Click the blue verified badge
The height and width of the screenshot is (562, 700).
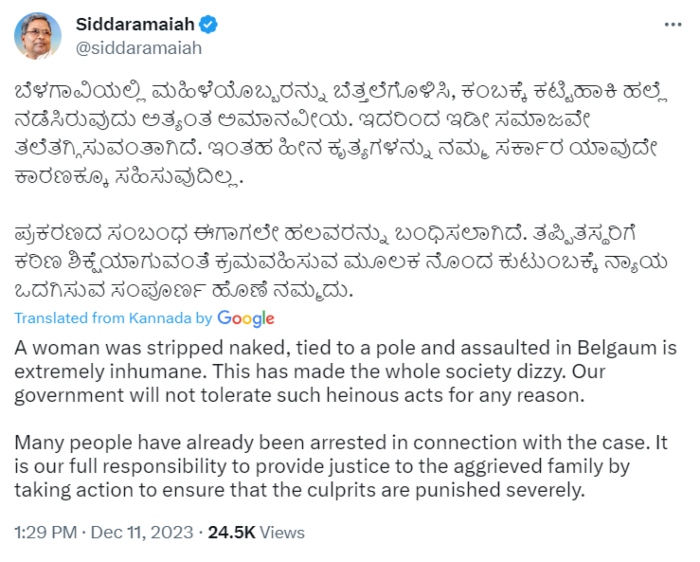pyautogui.click(x=210, y=24)
